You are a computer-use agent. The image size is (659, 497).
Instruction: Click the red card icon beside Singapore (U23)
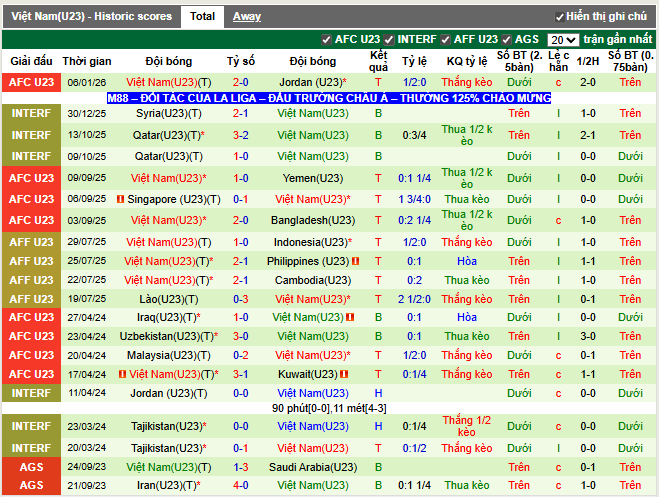coord(120,199)
